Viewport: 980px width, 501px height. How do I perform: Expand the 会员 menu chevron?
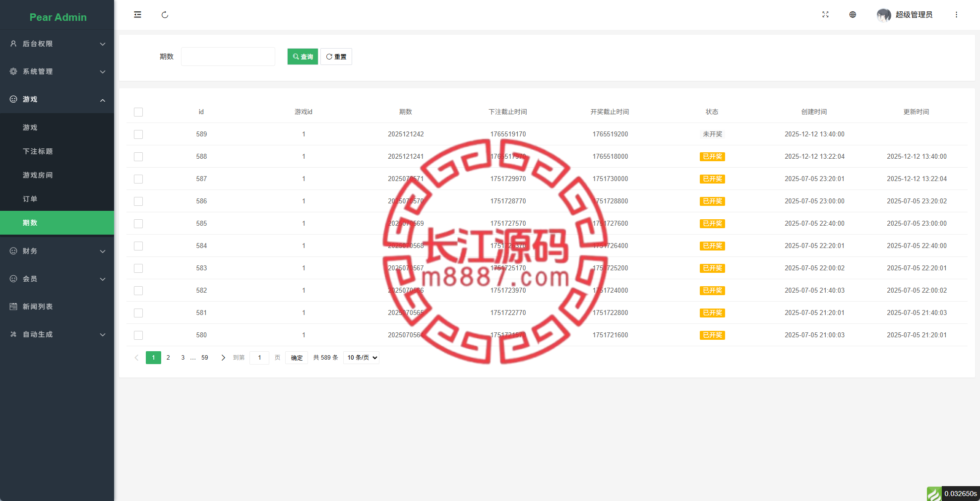pos(103,279)
